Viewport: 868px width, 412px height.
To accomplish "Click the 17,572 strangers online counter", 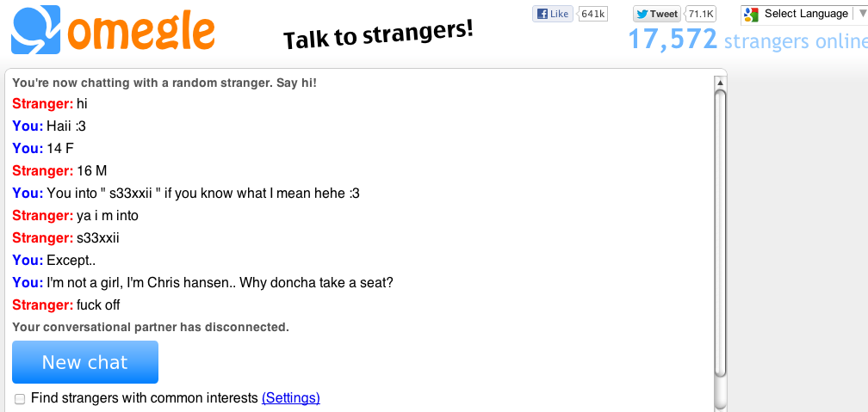I will (746, 40).
